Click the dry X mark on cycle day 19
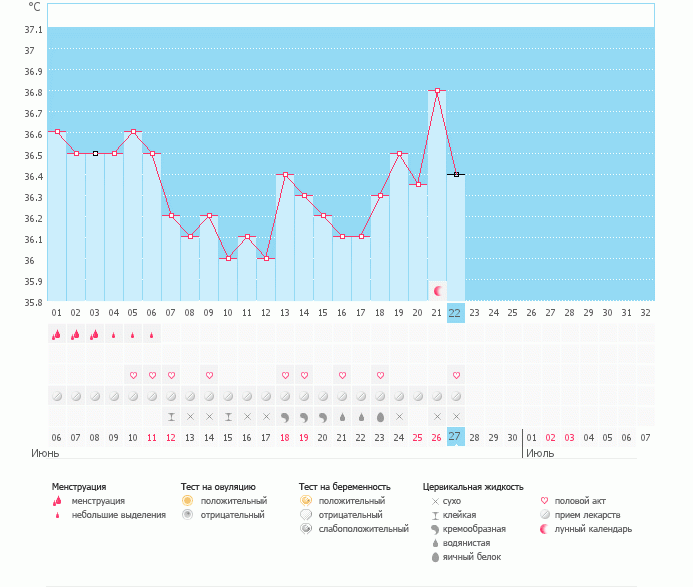The image size is (693, 587). tap(399, 416)
